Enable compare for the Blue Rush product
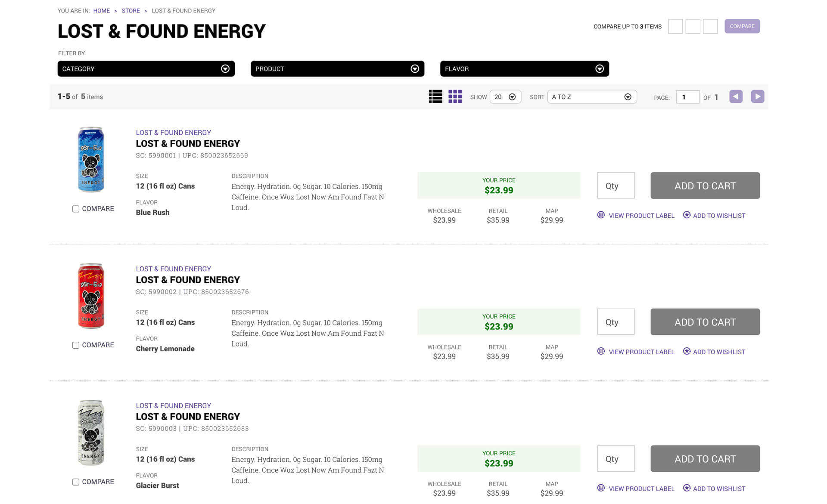This screenshot has height=504, width=827. coord(75,209)
